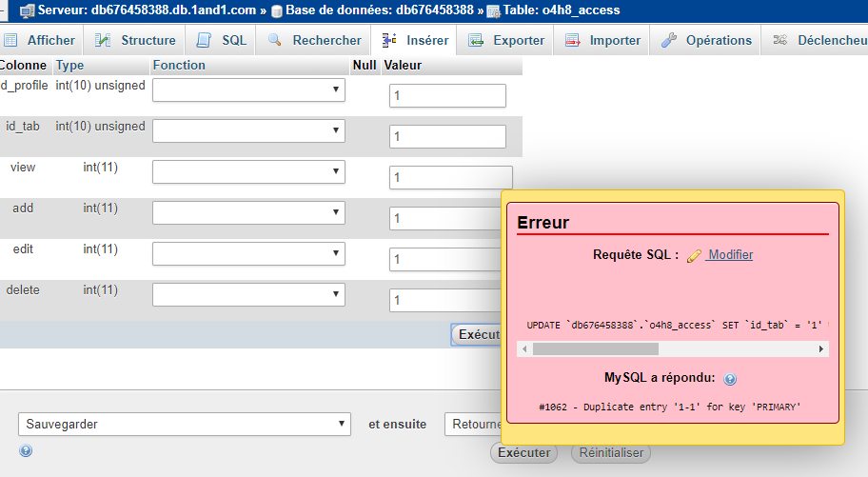Click the Null column header
The image size is (868, 477).
[x=365, y=66]
